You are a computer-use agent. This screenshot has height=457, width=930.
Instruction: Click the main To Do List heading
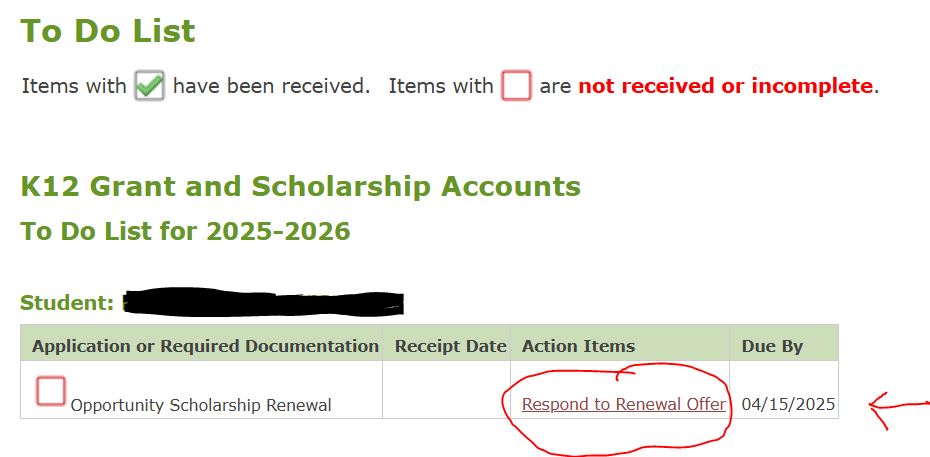point(108,31)
